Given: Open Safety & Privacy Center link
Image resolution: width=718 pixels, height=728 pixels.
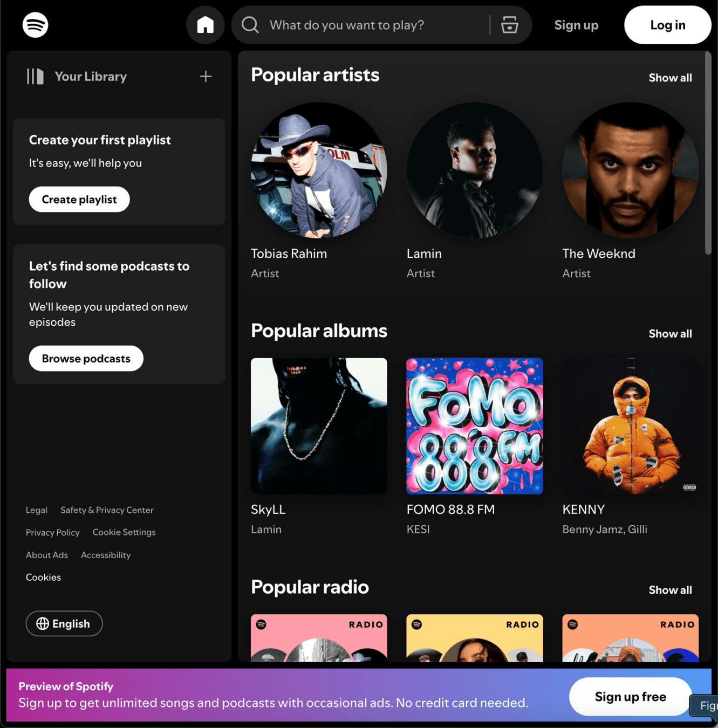Looking at the screenshot, I should click(107, 510).
